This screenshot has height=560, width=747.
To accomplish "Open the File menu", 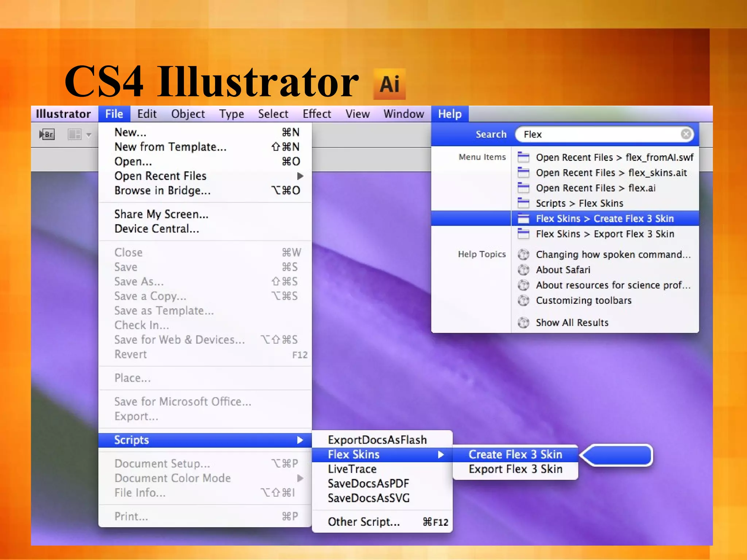I will pyautogui.click(x=114, y=114).
